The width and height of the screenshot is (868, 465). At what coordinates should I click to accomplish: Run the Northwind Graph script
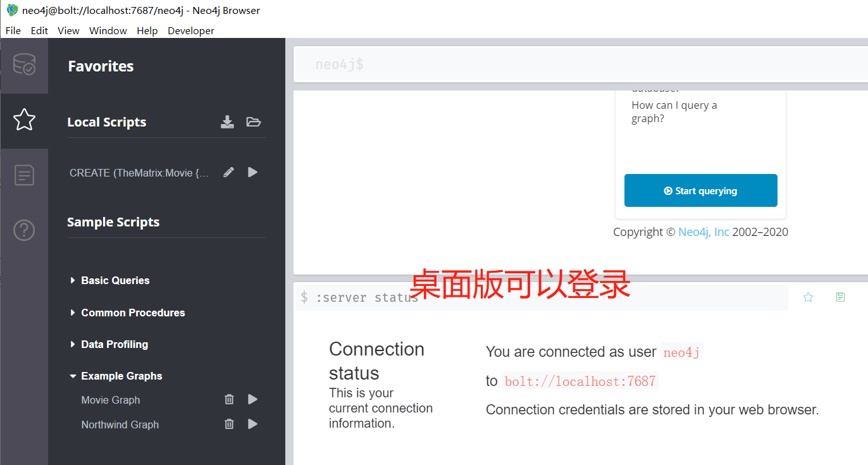[252, 424]
